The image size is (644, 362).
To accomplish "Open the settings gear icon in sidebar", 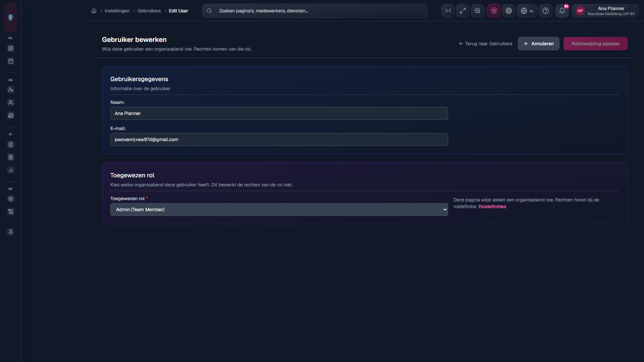I will coord(11,199).
